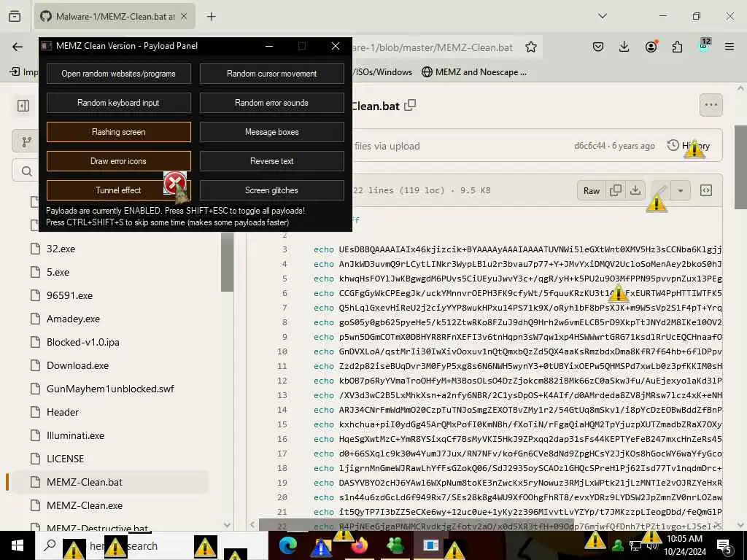Go back with the browser back arrow
747x560 pixels.
pos(18,47)
